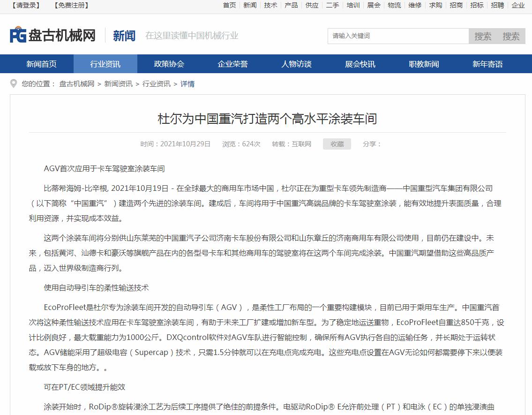Viewport: 532px width, 415px height.
Task: Click the subheading AGV首次应用于卡车驾驶室涂装车间
Action: point(104,169)
